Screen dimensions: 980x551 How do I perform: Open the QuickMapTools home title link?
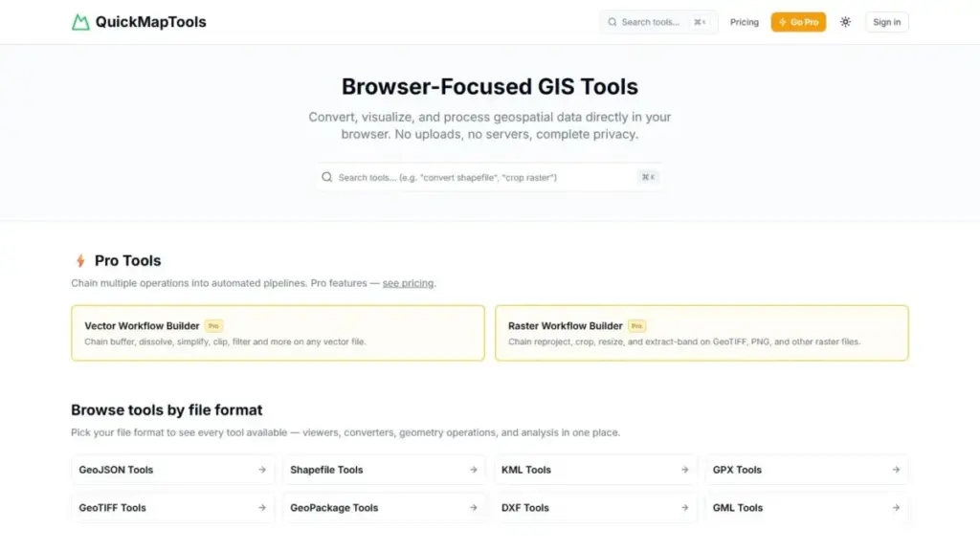point(150,22)
